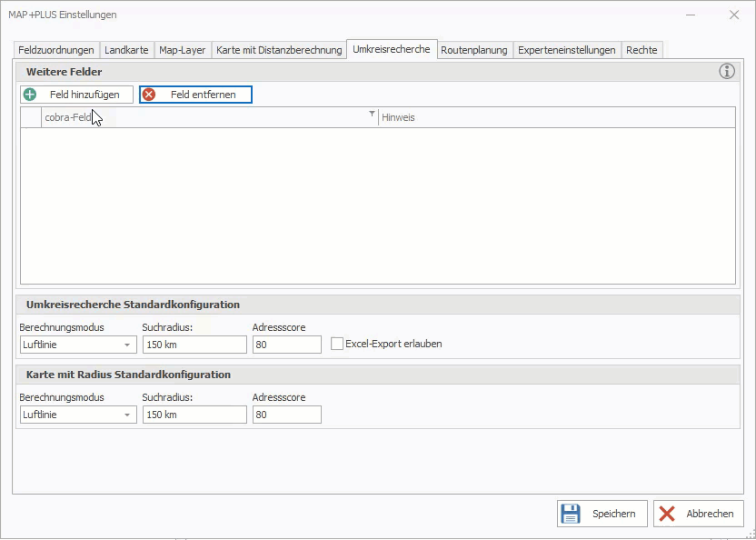Screen dimensions: 756x540
Task: Enable the Excel-Export erlauben checkbox
Action: (x=337, y=345)
